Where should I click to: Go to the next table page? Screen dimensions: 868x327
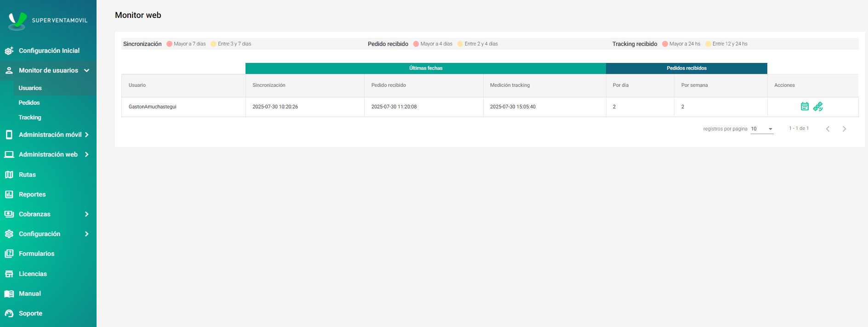pyautogui.click(x=844, y=129)
